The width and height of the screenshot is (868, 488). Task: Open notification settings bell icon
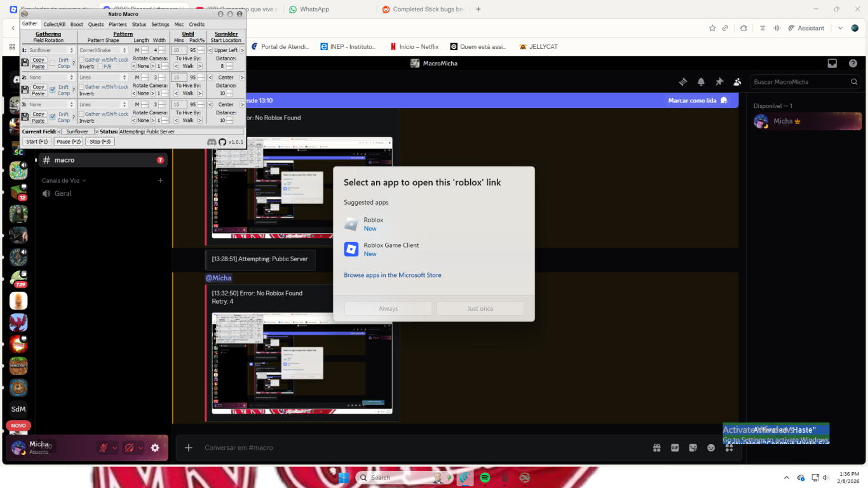pyautogui.click(x=701, y=82)
